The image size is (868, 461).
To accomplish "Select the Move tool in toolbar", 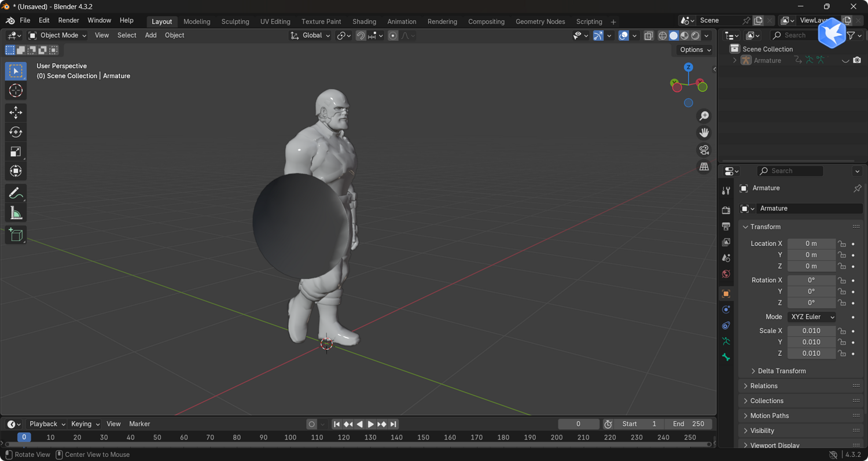I will point(16,112).
